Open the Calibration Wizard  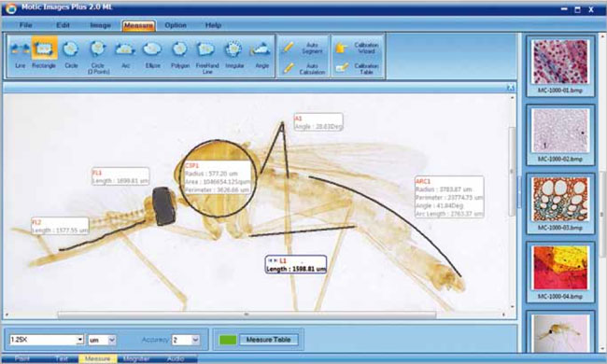point(358,48)
